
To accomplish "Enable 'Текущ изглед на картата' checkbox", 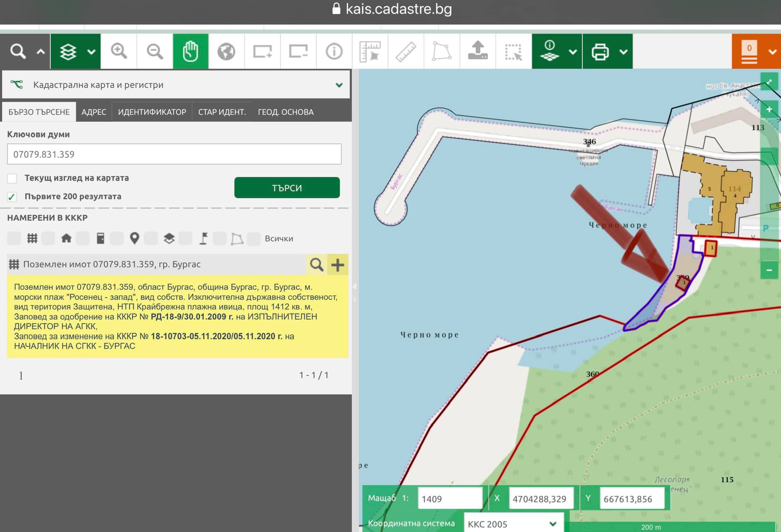I will click(12, 178).
